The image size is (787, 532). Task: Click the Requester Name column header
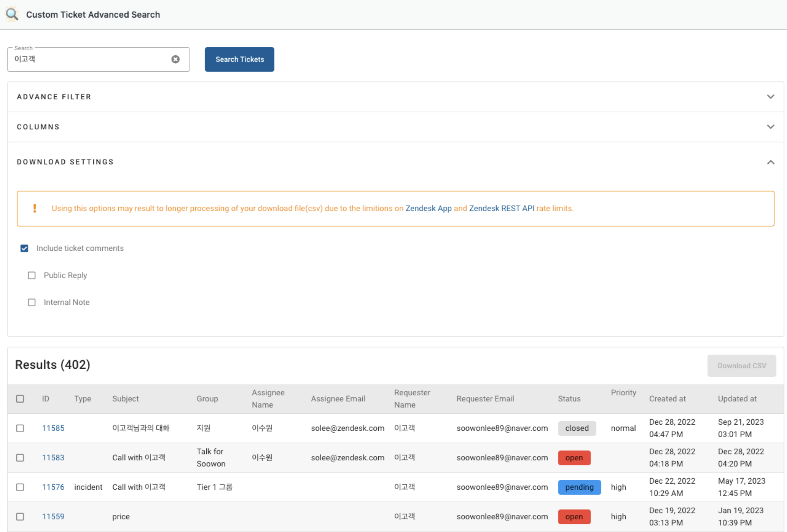click(412, 399)
